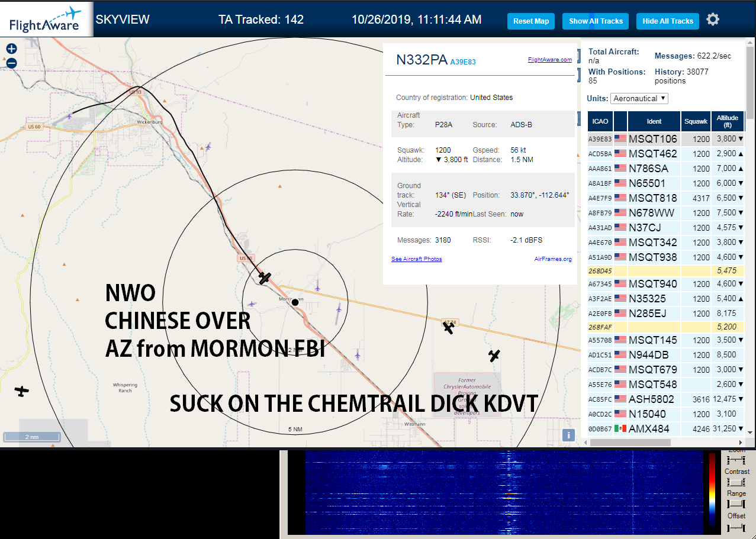Select the N35325 aircraft row
Screen dimensions: 756x539
[666, 299]
